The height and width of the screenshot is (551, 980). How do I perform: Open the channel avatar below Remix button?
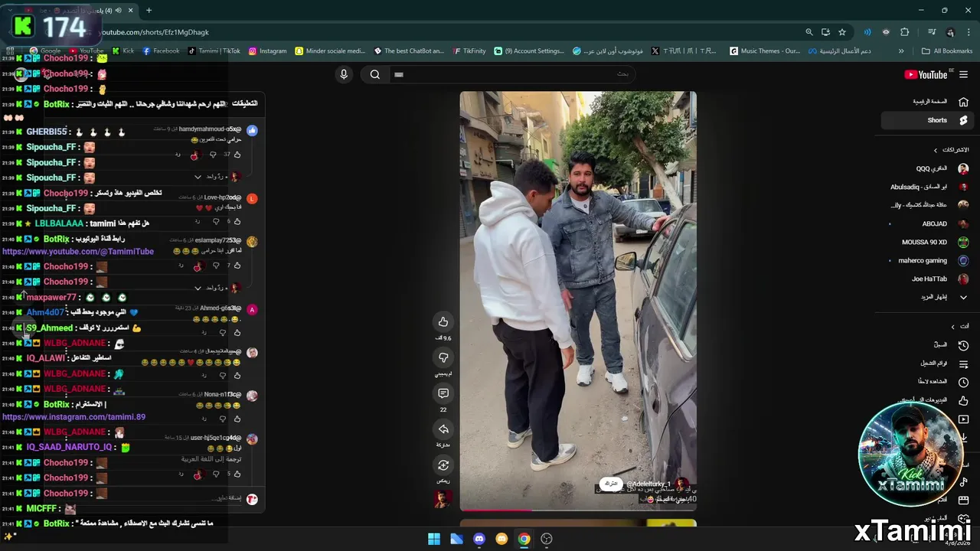pyautogui.click(x=443, y=500)
